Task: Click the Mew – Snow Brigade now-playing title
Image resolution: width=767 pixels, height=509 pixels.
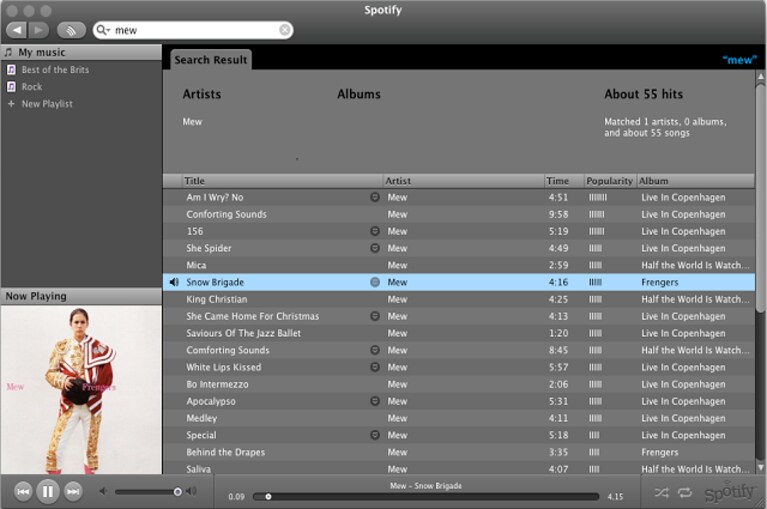Action: [x=426, y=486]
